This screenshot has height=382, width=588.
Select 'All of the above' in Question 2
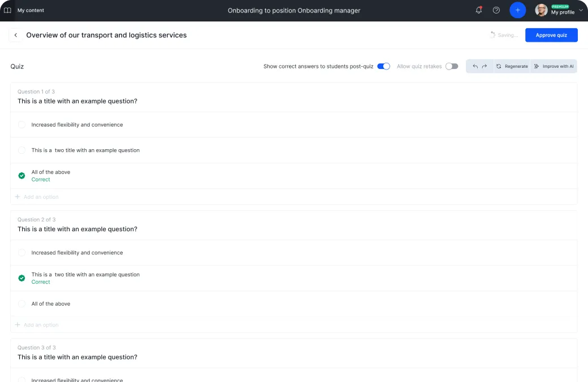[x=21, y=304]
